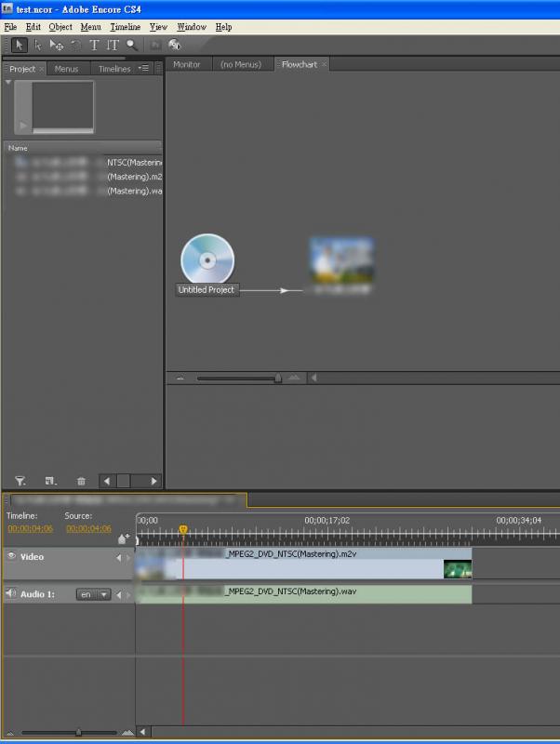
Task: Choose the Vertical Text tool
Action: (113, 45)
